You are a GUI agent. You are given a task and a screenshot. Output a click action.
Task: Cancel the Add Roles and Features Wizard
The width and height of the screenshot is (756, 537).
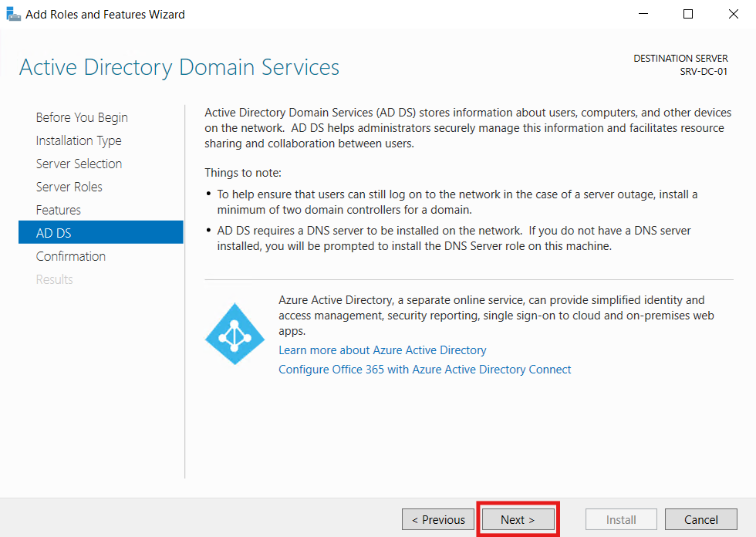tap(700, 518)
